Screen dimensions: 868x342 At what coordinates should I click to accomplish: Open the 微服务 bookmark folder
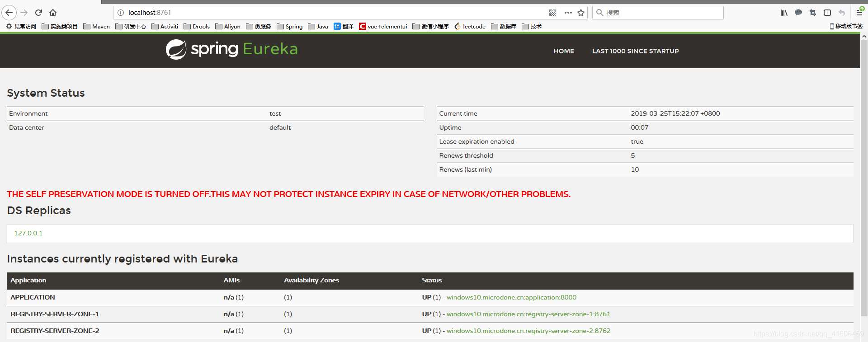click(x=259, y=26)
